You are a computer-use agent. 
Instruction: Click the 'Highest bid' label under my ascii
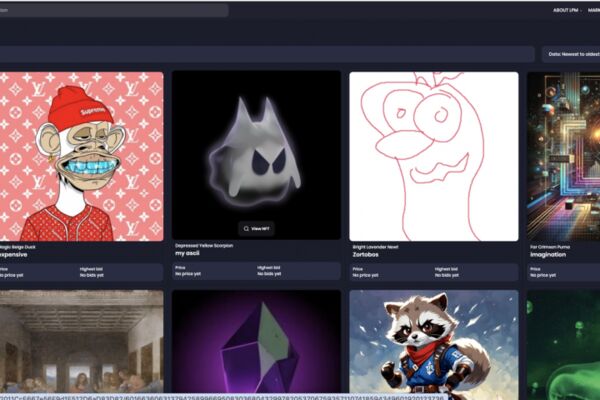click(x=269, y=268)
